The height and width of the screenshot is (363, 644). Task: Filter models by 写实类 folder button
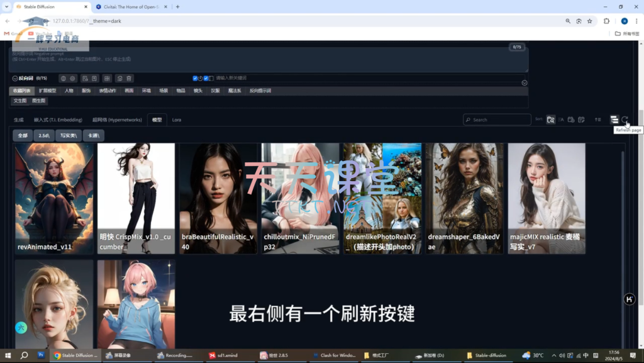69,135
